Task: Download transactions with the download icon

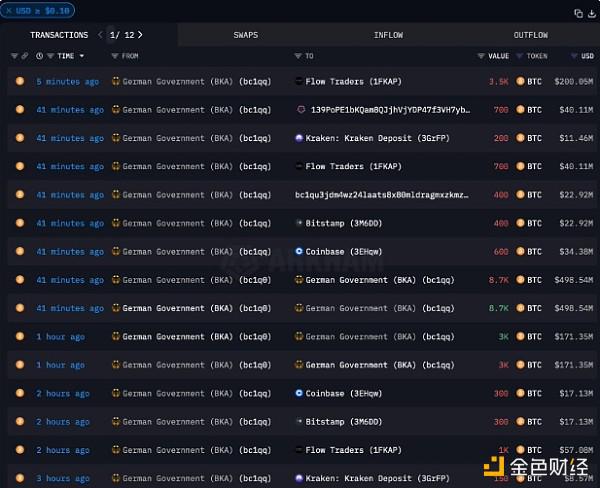Action: [x=592, y=14]
